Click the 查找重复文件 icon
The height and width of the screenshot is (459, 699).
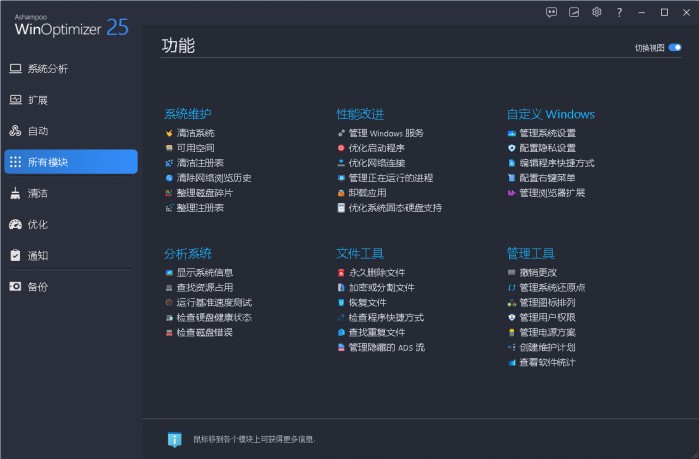coord(341,332)
